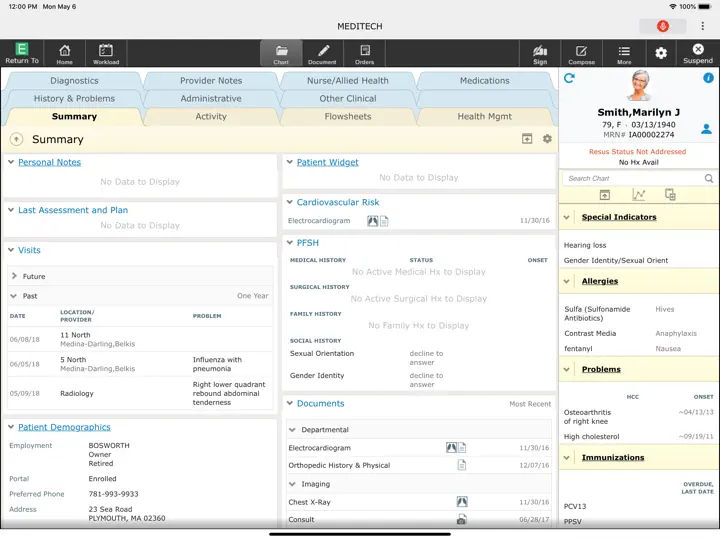Suspend the current session
Screen dimensions: 720x540
pos(698,53)
